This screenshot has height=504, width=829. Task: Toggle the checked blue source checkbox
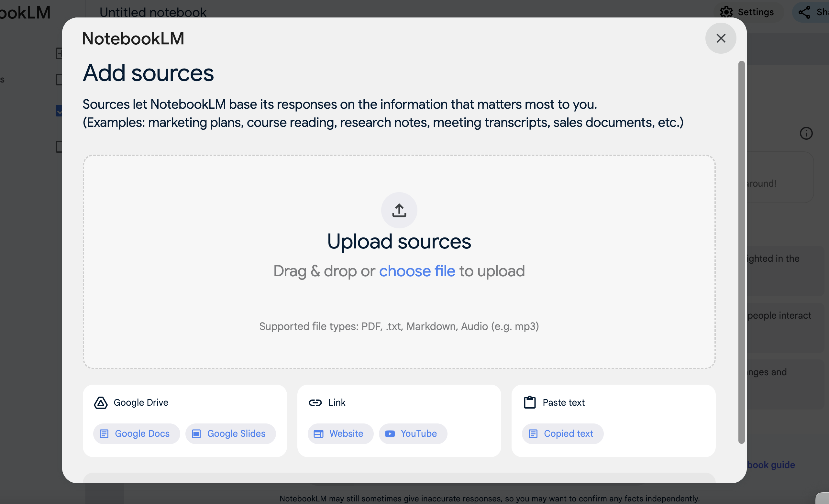[59, 111]
